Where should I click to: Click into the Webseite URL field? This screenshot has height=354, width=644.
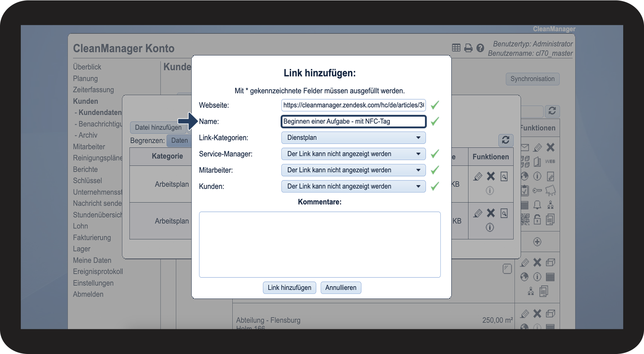point(353,105)
